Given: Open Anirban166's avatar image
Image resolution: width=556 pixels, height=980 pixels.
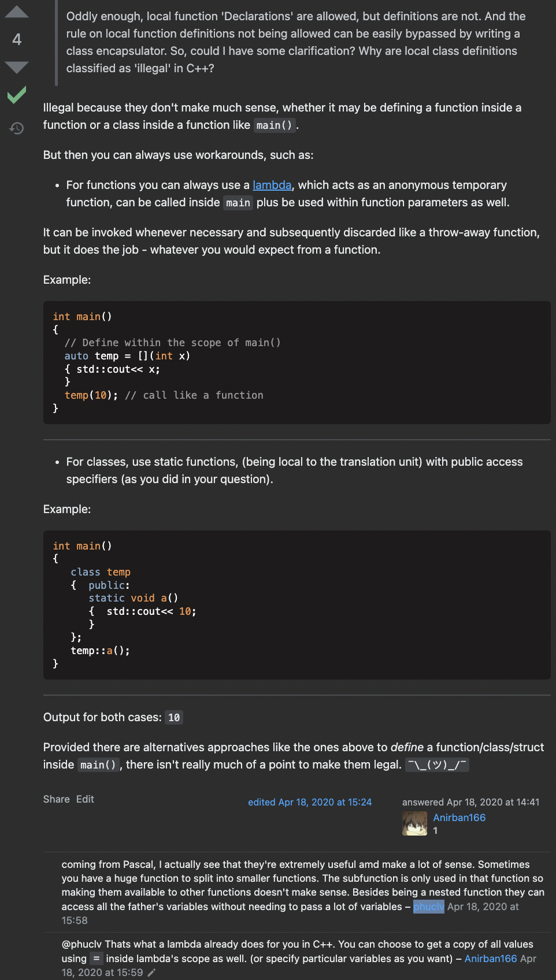Looking at the screenshot, I should pos(414,823).
